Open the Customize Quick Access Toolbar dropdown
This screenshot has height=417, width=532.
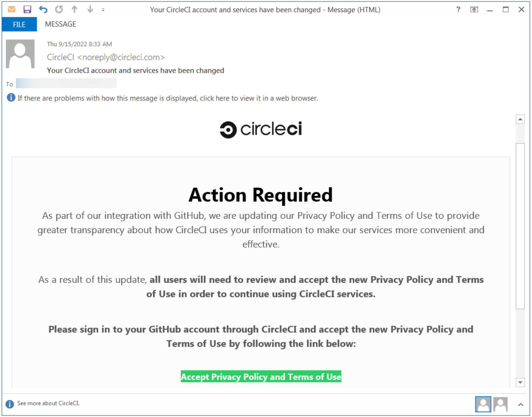coord(103,10)
